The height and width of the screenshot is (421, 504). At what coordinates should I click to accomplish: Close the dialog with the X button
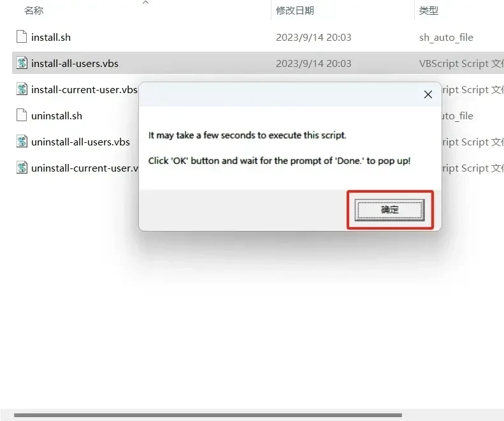[x=428, y=94]
